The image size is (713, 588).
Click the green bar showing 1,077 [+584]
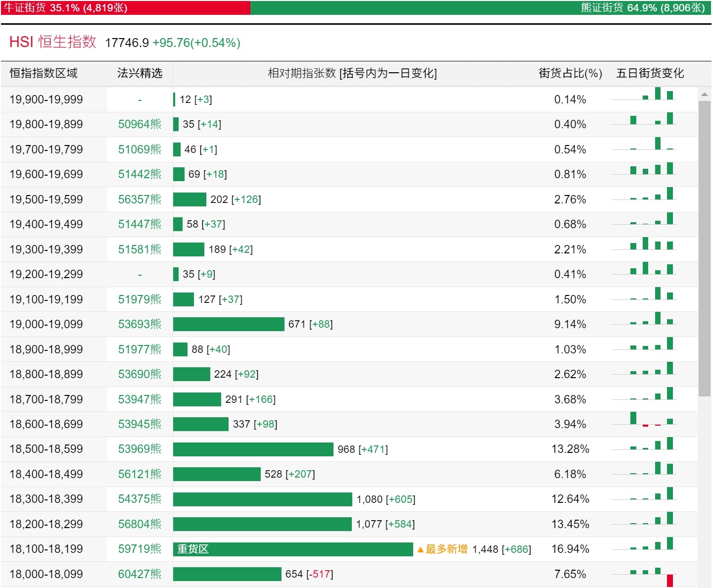[x=262, y=524]
